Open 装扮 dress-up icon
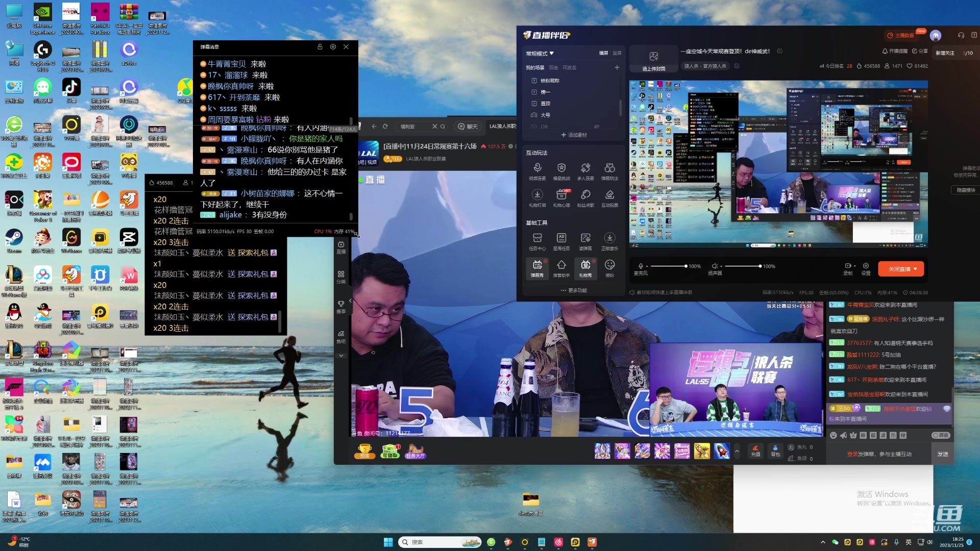This screenshot has width=980, height=551. [609, 268]
